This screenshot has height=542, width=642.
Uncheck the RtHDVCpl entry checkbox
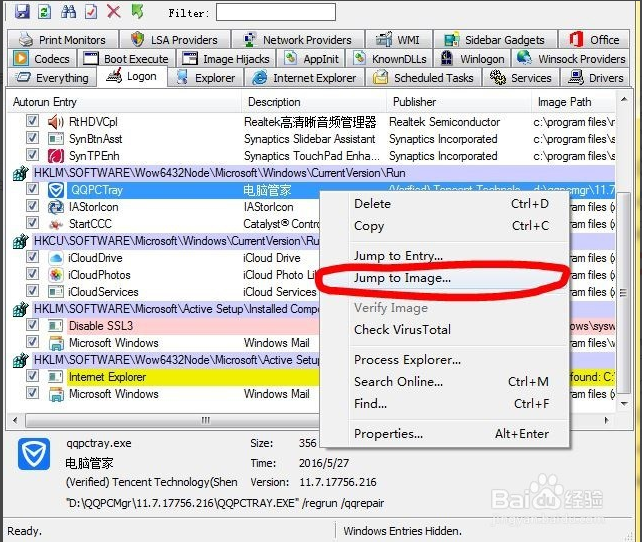coord(32,121)
